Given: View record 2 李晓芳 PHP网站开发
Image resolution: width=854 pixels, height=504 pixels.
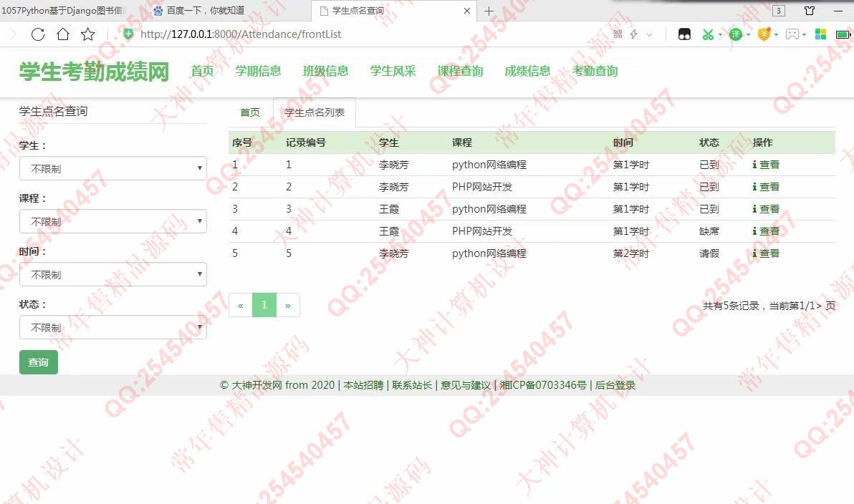Looking at the screenshot, I should click(x=766, y=187).
